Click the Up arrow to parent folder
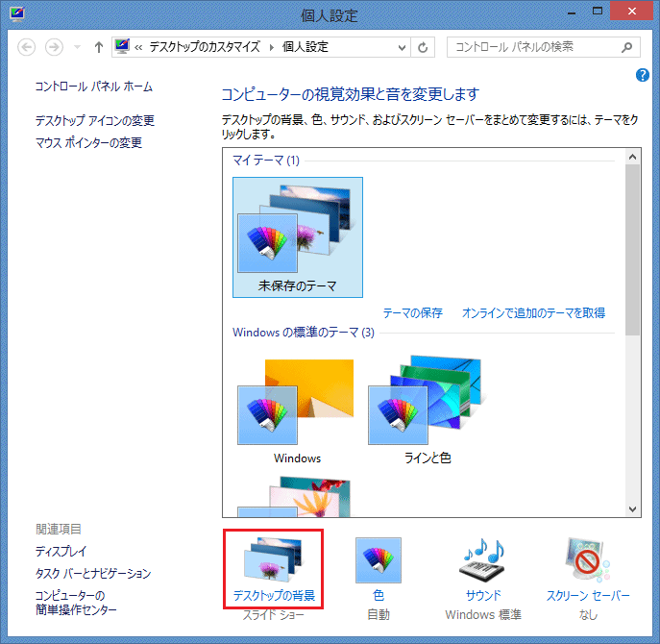660x644 pixels. 99,47
